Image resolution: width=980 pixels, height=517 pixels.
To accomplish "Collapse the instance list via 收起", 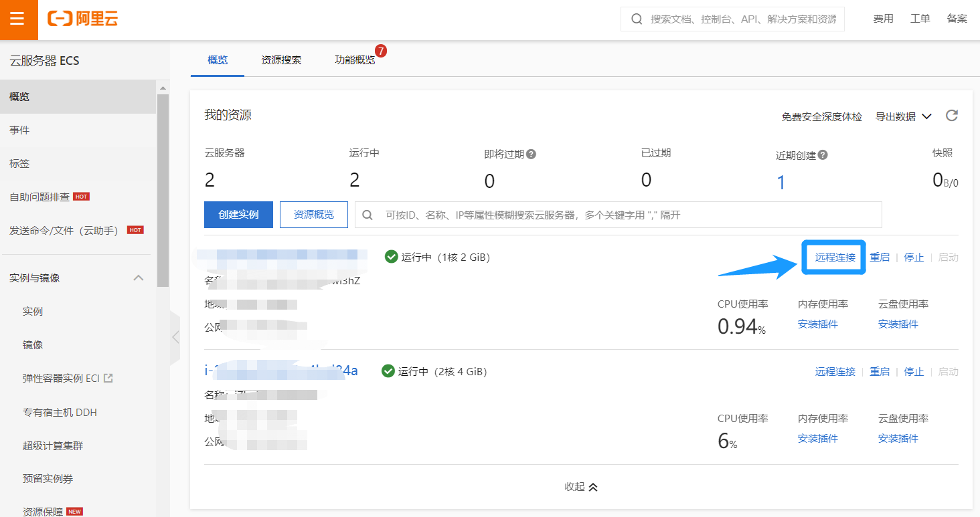I will (x=580, y=486).
